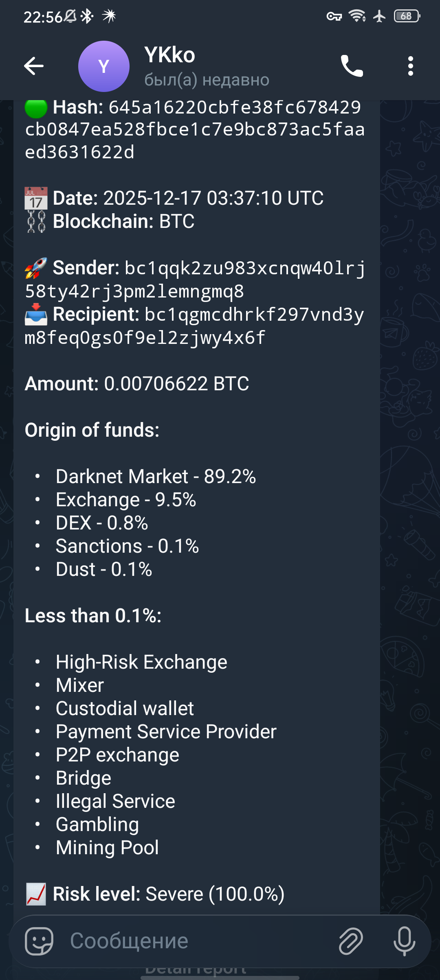Open chat options via the three-dot icon
440x980 pixels.
[411, 66]
